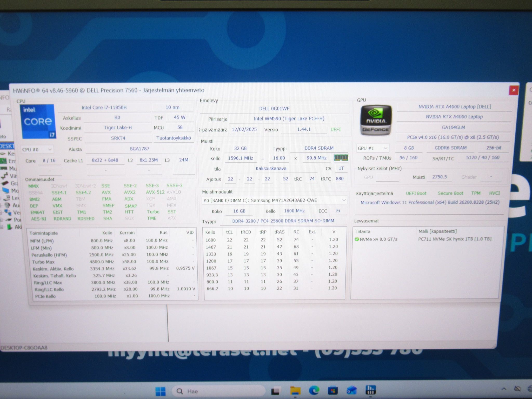This screenshot has width=532, height=399.
Task: Click the Secure Boot indicator
Action: coord(450,193)
